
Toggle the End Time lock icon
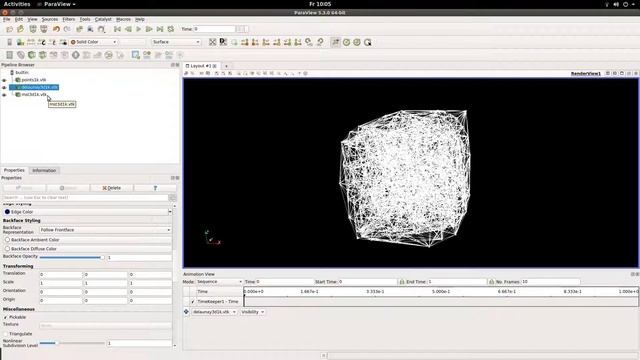click(x=491, y=282)
